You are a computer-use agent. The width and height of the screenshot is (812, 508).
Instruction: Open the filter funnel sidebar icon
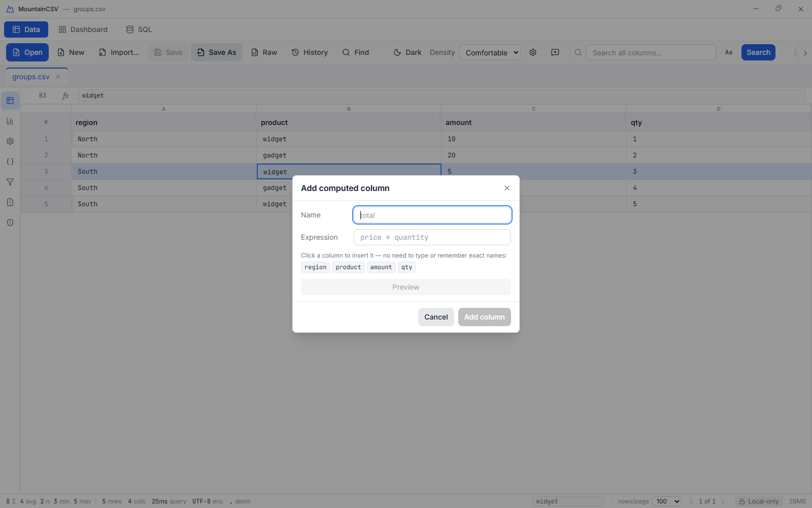[10, 182]
